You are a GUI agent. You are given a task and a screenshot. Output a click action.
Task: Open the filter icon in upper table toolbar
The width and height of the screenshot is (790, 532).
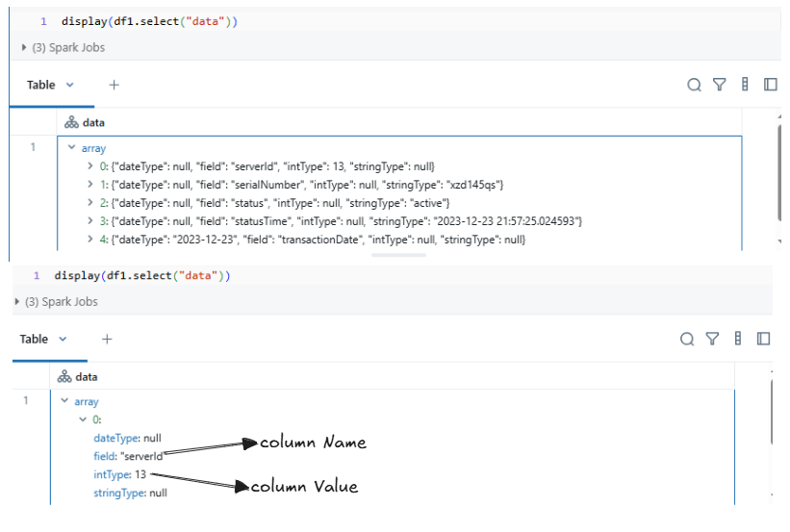click(720, 85)
